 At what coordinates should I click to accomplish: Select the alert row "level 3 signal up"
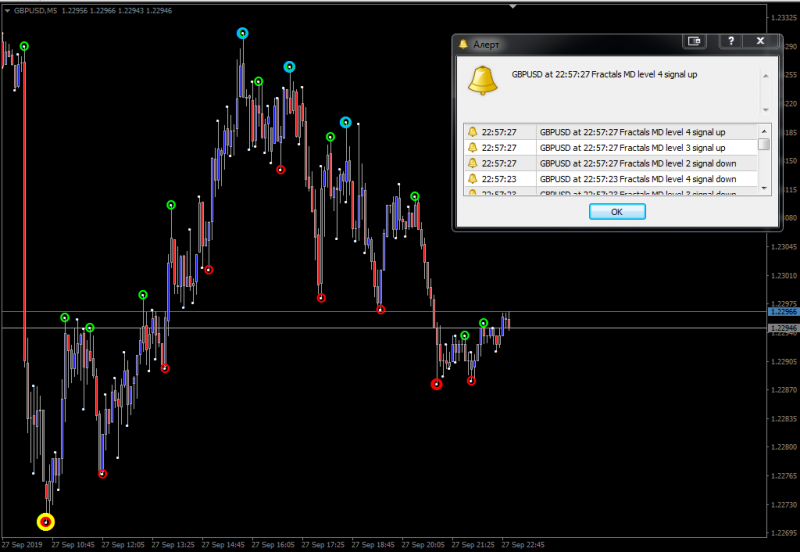pos(611,148)
